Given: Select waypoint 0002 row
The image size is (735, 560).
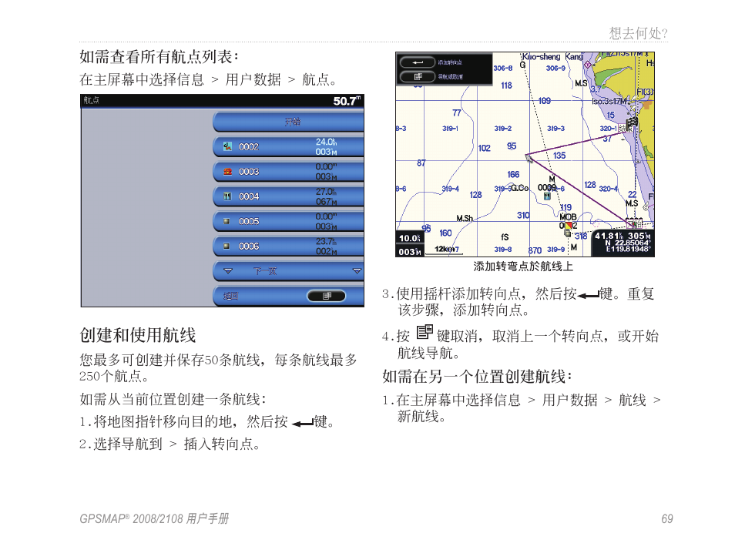Looking at the screenshot, I should pyautogui.click(x=288, y=146).
